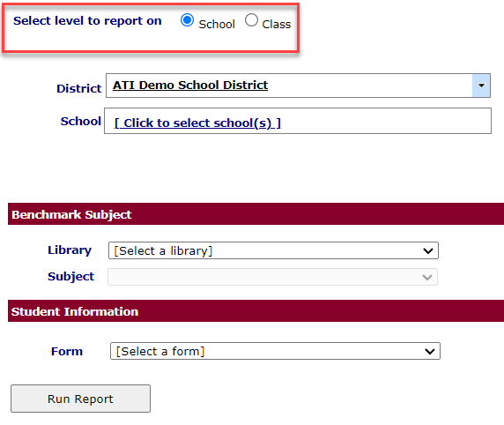The image size is (504, 425).
Task: Open the Subject dropdown
Action: point(272,277)
